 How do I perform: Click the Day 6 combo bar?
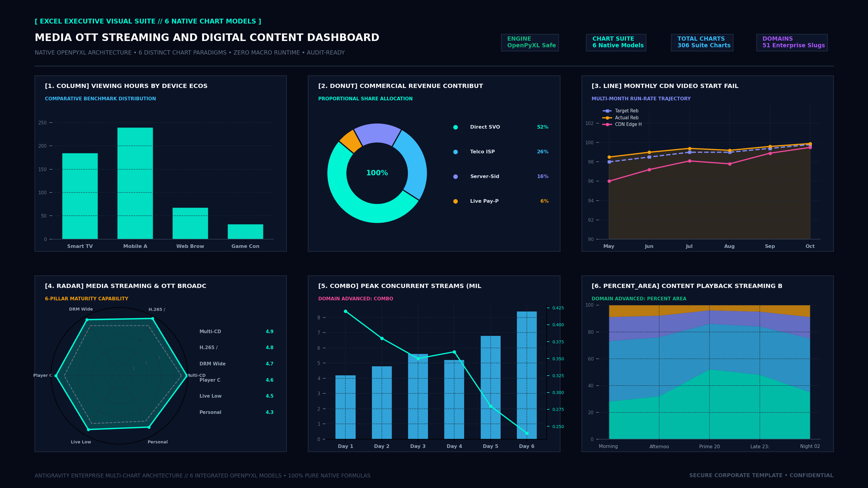[x=527, y=375]
